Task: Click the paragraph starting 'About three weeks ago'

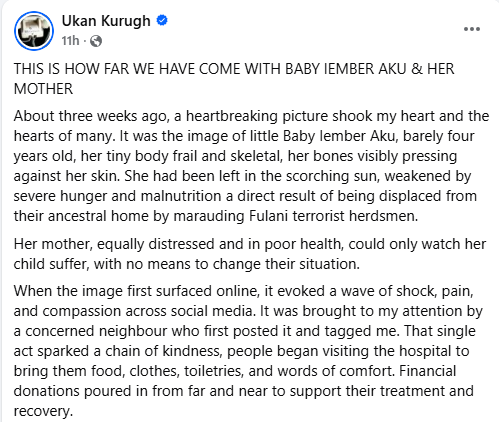Action: [252, 166]
